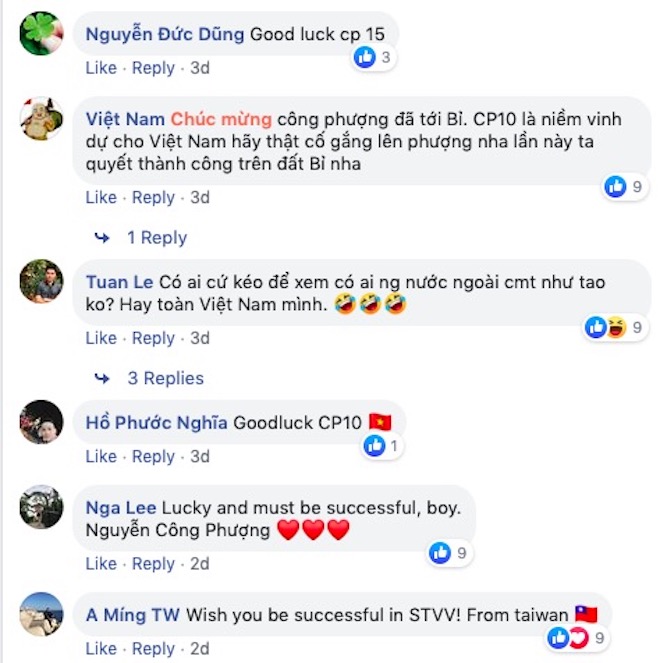Open A Míng TW's profile name link
Screen dimensions: 660x663
pos(133,615)
